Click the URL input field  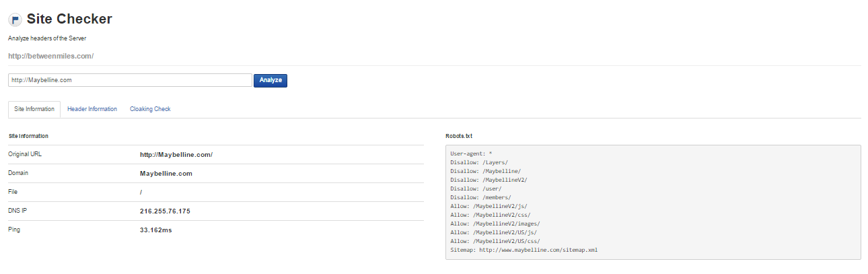pyautogui.click(x=130, y=80)
